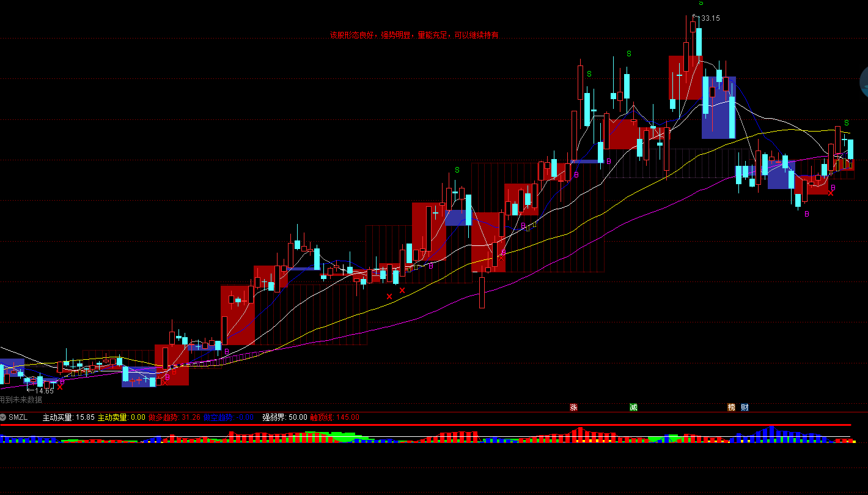Click the 触顶线: 145.00 value
Viewport: 868px width, 495px height.
pyautogui.click(x=335, y=417)
